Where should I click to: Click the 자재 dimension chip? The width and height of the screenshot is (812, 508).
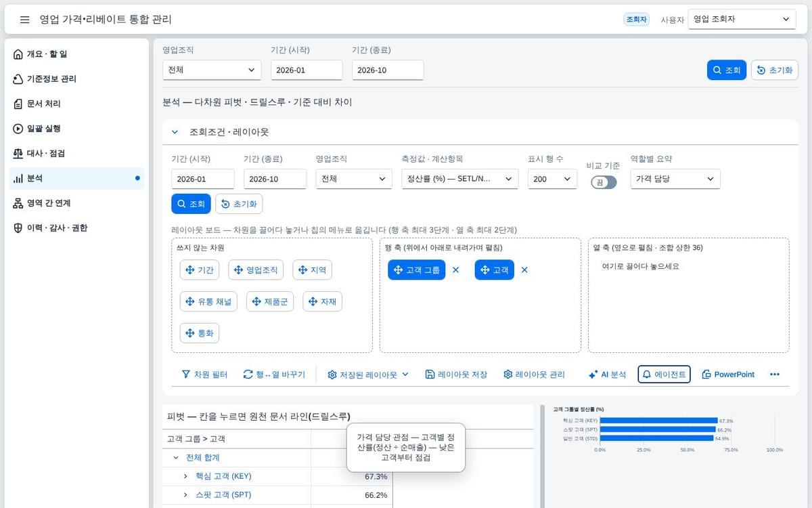coord(322,301)
